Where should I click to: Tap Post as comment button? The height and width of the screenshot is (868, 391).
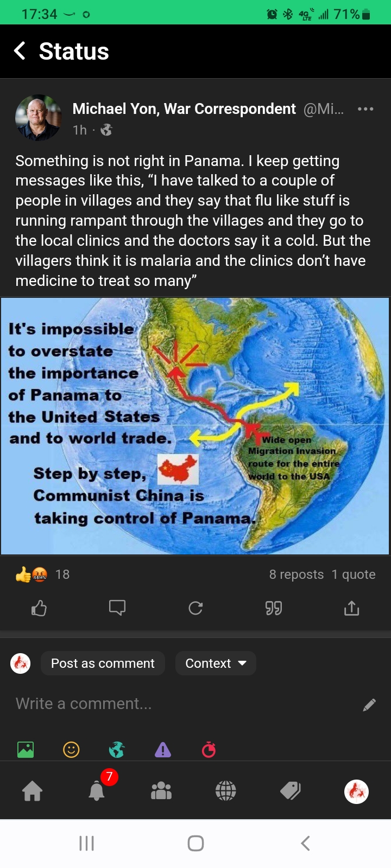point(103,663)
